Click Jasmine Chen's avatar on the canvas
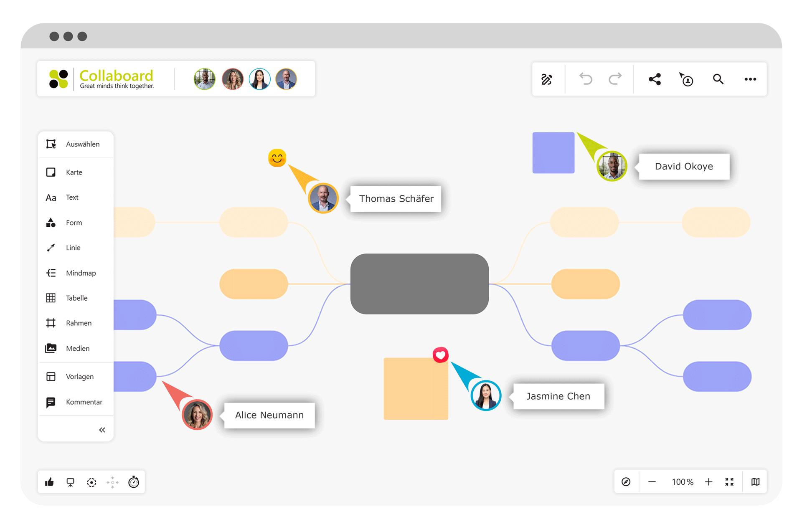Screen dimensions: 802x532 point(486,395)
